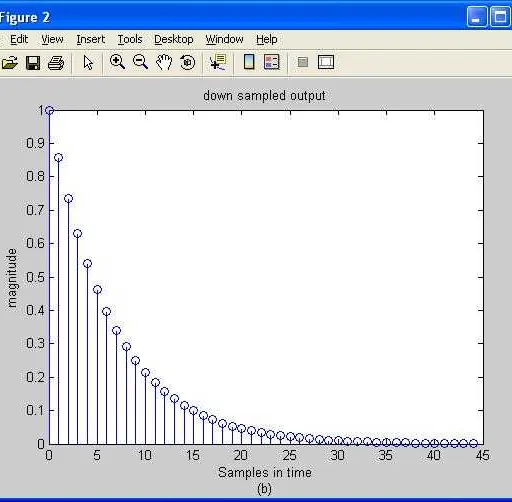The height and width of the screenshot is (502, 512).
Task: Select the Edit Plot arrow tool
Action: (88, 62)
